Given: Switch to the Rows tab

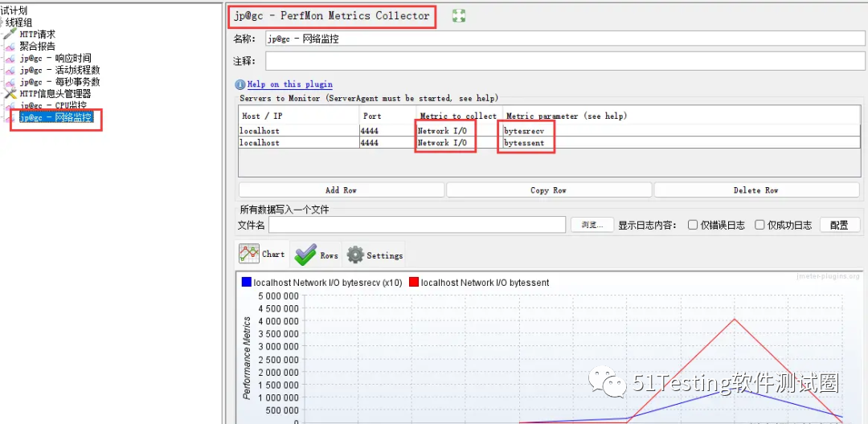Looking at the screenshot, I should (316, 255).
